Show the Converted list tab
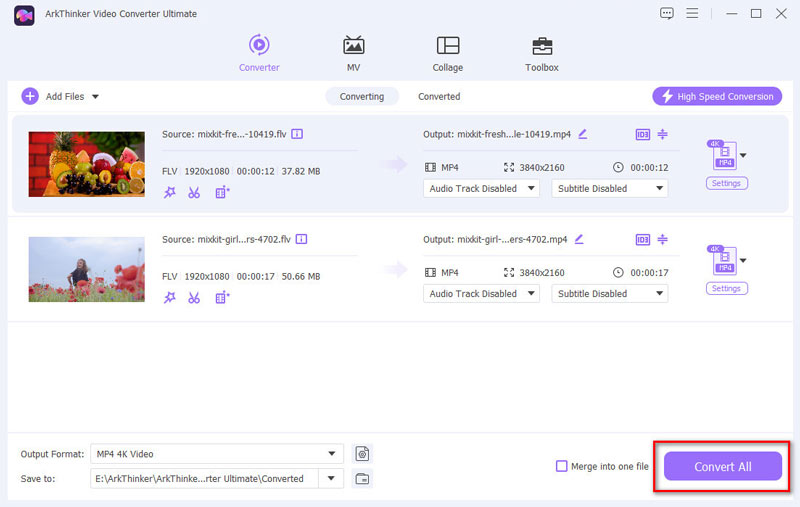 click(439, 96)
